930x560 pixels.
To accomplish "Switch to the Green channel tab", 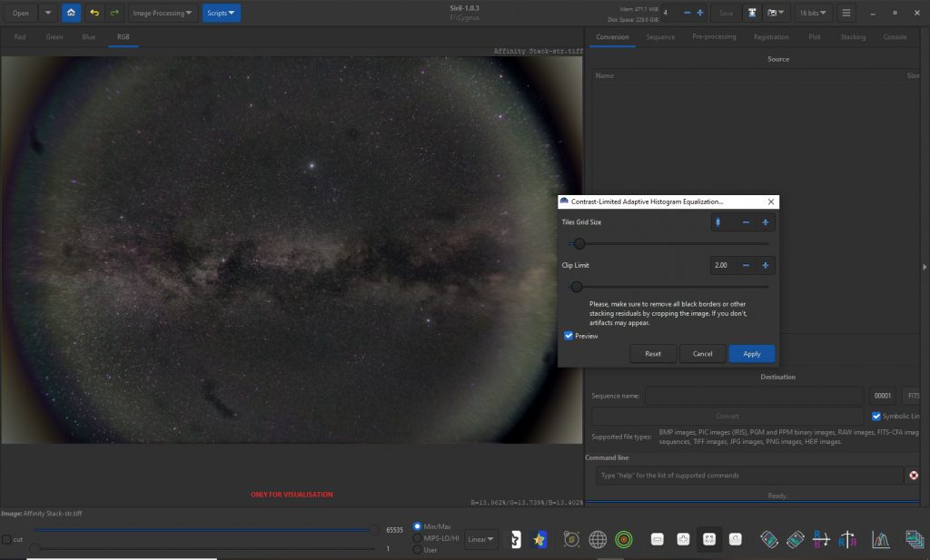I will click(x=54, y=36).
